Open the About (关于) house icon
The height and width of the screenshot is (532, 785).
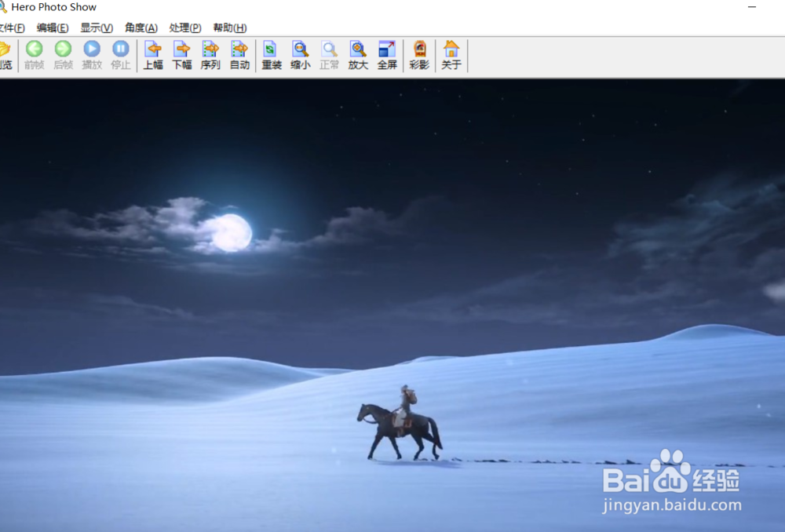451,55
